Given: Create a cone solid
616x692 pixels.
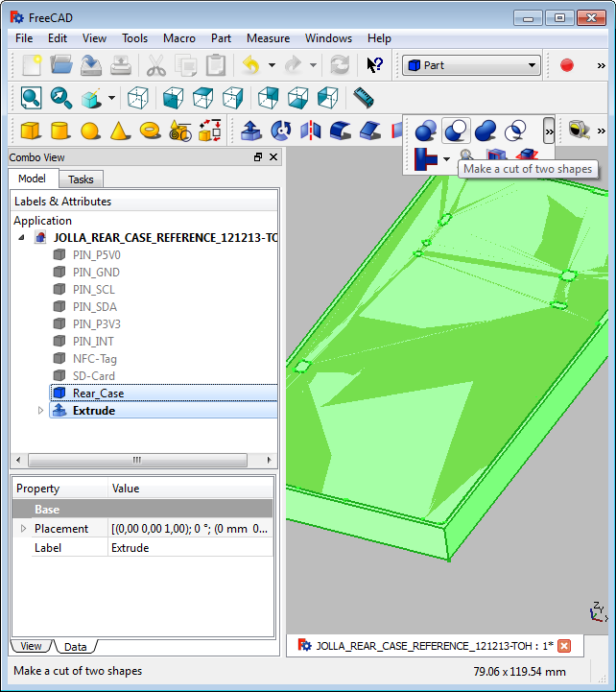Looking at the screenshot, I should [x=120, y=131].
